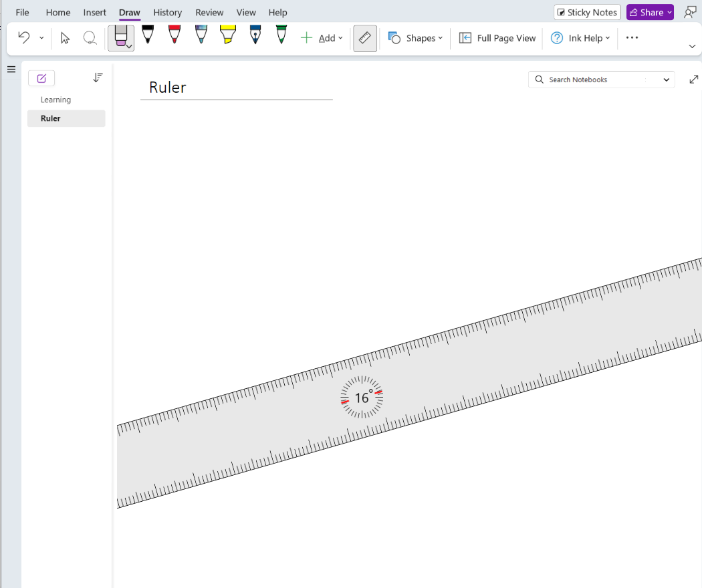Switch to the View tab

246,13
